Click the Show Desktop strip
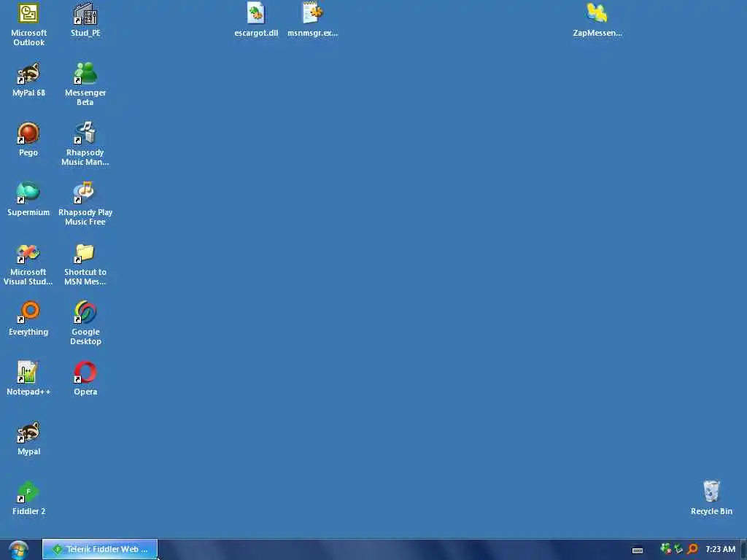Image resolution: width=747 pixels, height=560 pixels. 743,550
